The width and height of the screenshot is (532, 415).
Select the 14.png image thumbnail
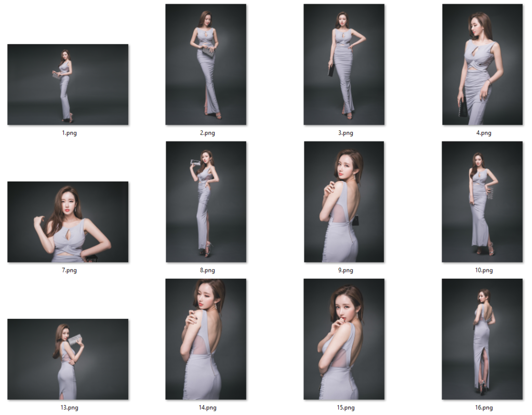206,339
